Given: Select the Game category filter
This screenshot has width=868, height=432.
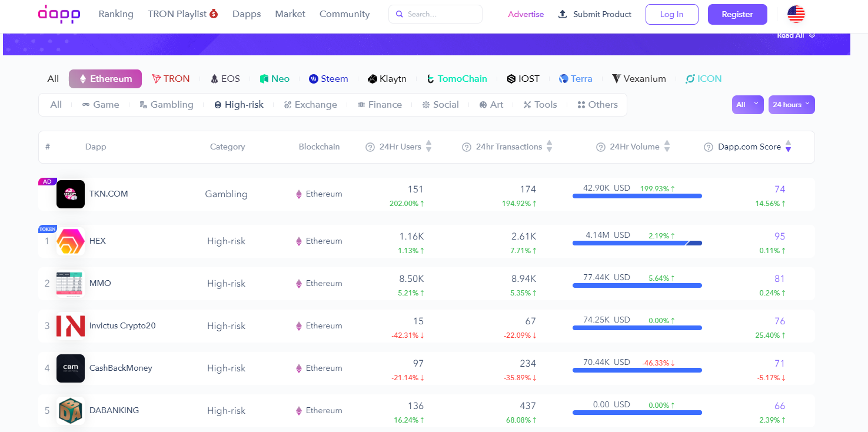Looking at the screenshot, I should 101,105.
